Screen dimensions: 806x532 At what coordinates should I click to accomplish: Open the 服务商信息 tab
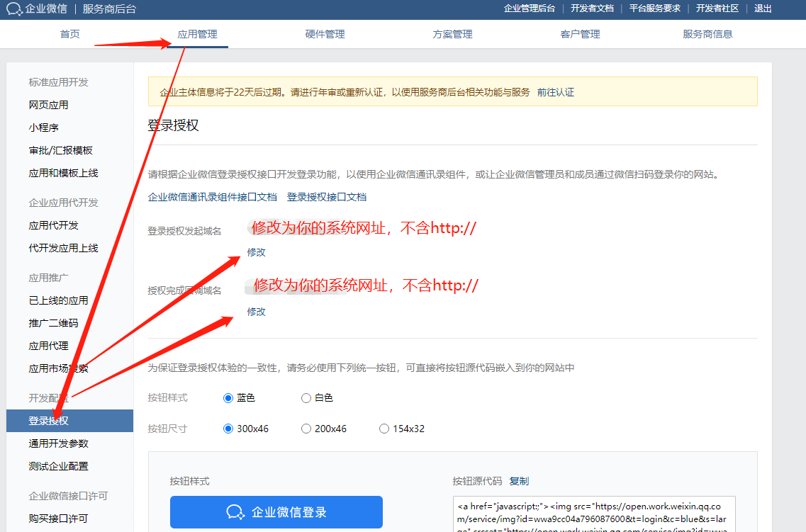[x=707, y=35]
